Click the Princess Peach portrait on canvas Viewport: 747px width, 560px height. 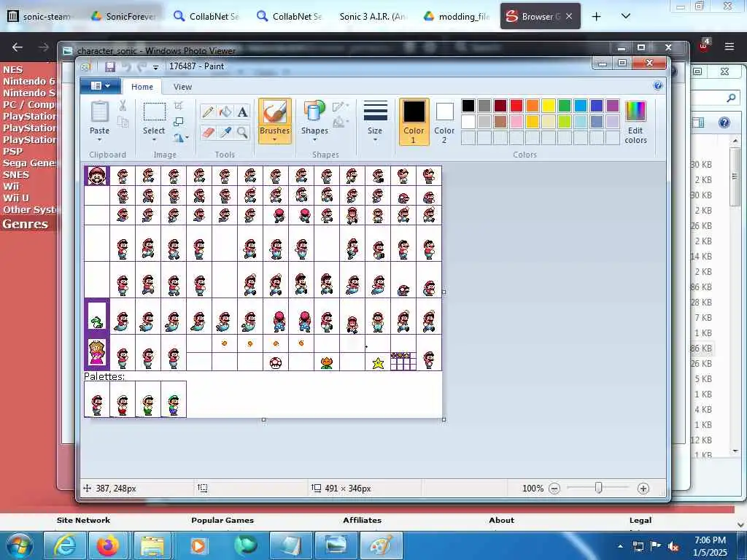tap(97, 352)
